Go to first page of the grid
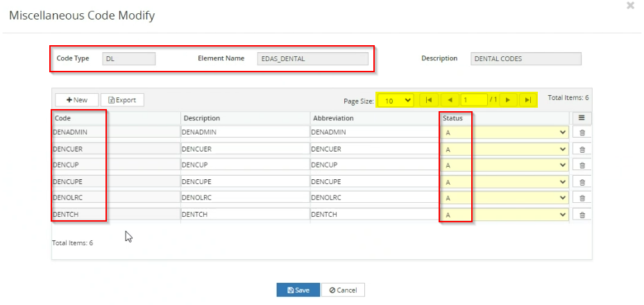This screenshot has width=644, height=305. point(429,100)
